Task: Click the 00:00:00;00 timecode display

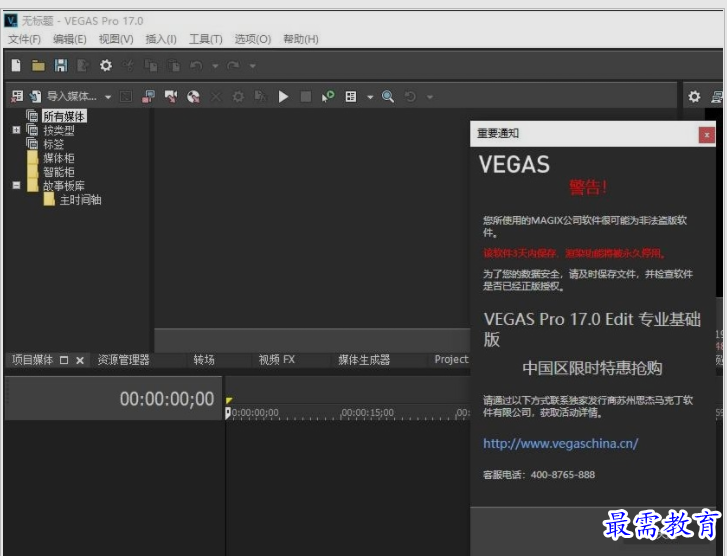Action: click(167, 399)
